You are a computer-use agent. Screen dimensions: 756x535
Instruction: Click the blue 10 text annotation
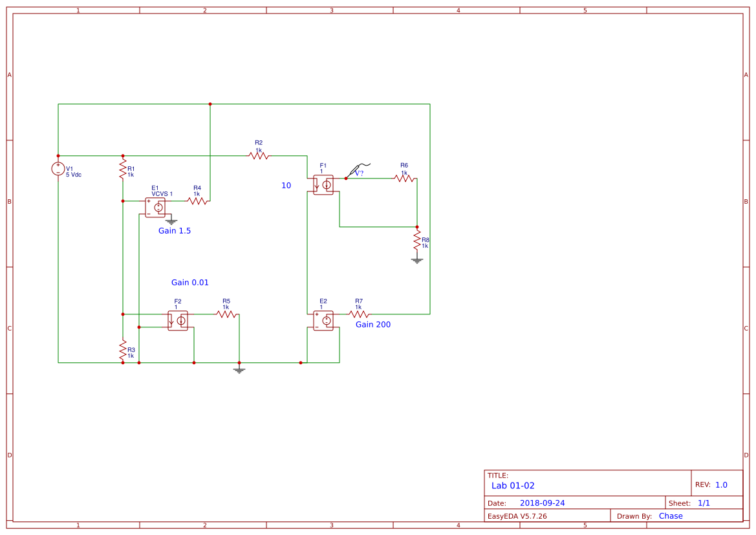pos(285,186)
